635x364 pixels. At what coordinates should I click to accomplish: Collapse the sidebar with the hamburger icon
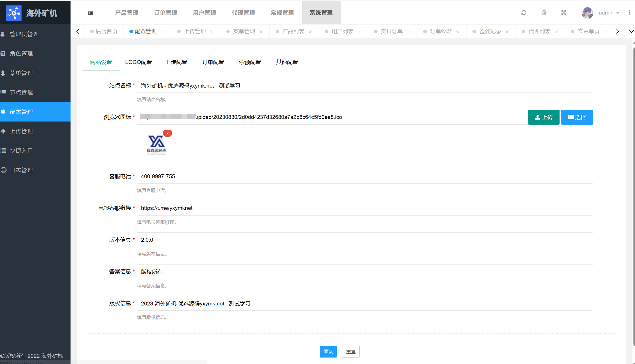point(90,13)
